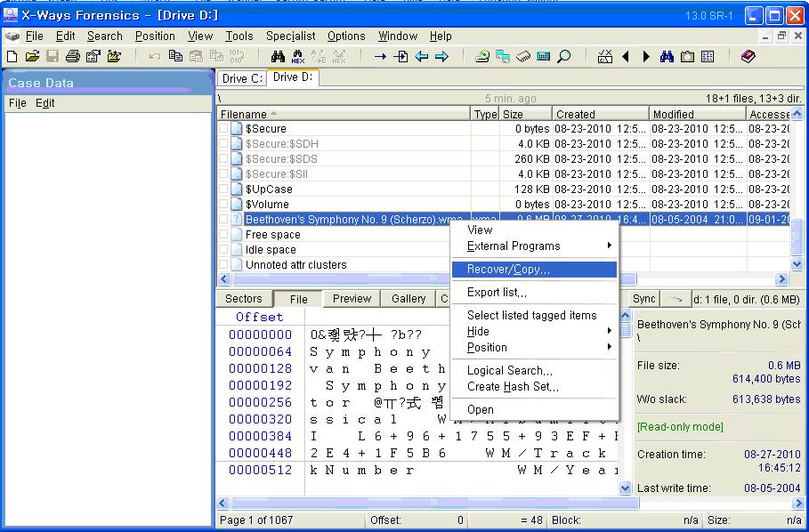809x532 pixels.
Task: Click the open folder with arrows icon
Action: click(x=114, y=56)
